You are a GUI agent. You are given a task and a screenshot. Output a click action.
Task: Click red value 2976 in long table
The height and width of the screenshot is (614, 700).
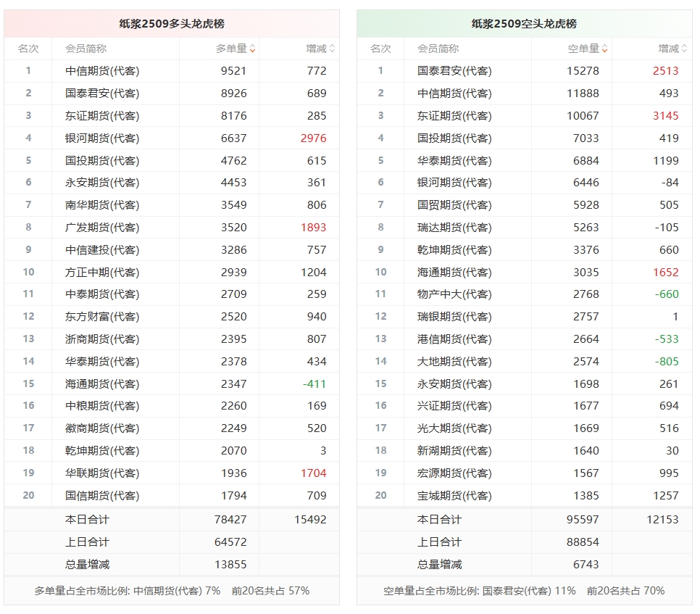click(313, 138)
